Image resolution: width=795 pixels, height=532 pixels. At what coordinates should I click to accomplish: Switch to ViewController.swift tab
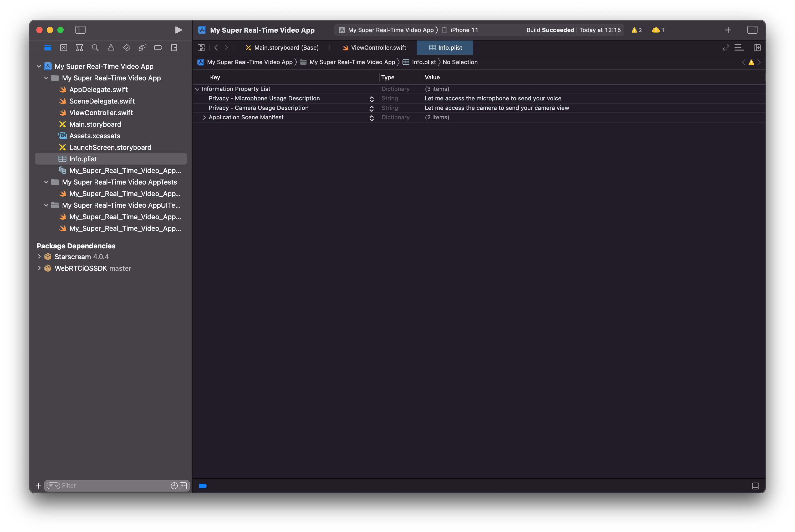tap(374, 48)
